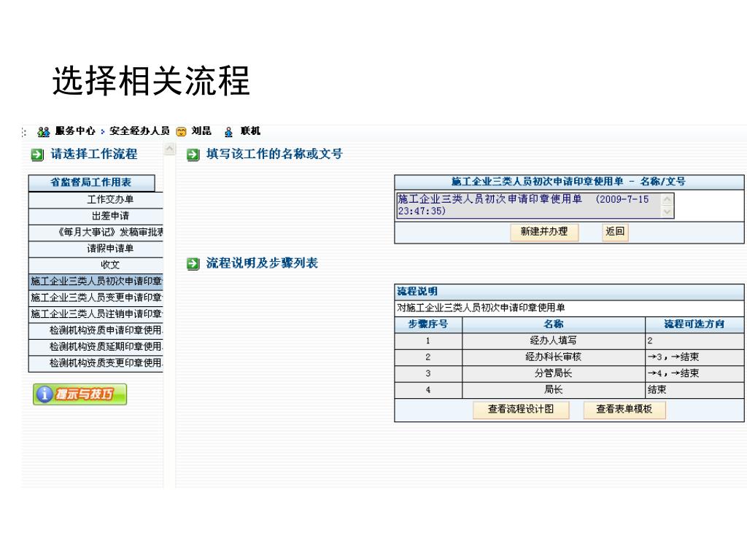Click the smiley icon next to 刘昆
747x560 pixels.
click(x=181, y=131)
